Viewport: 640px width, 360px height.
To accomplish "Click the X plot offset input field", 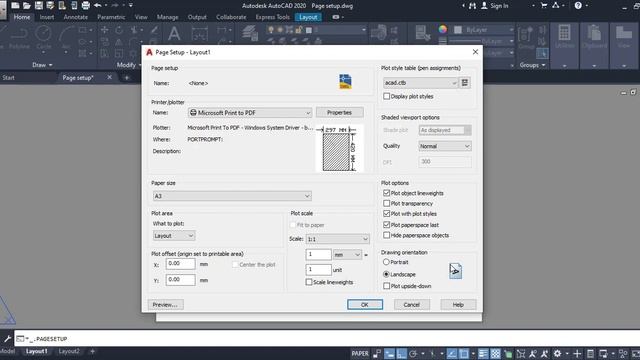I will point(180,264).
